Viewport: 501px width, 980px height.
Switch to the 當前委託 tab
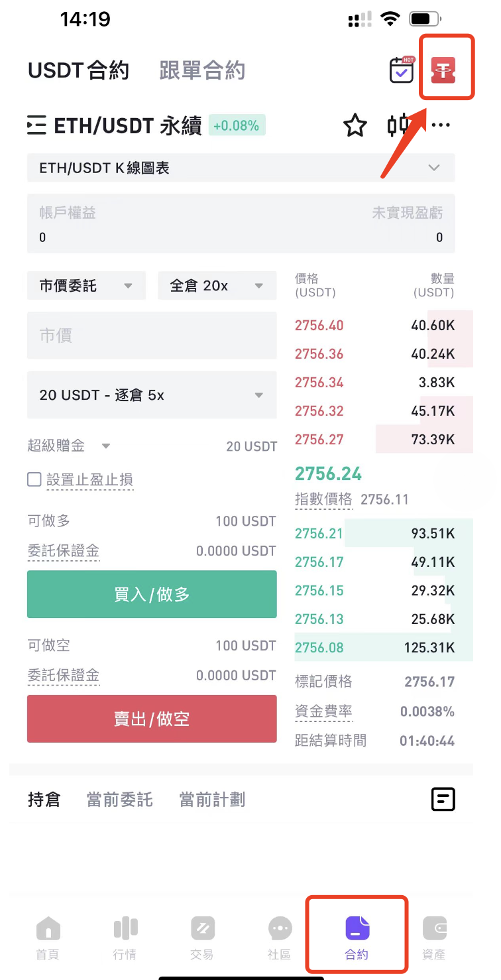point(120,800)
